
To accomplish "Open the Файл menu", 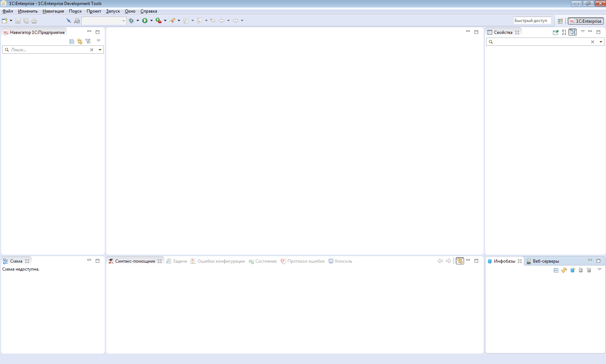I will [x=8, y=11].
